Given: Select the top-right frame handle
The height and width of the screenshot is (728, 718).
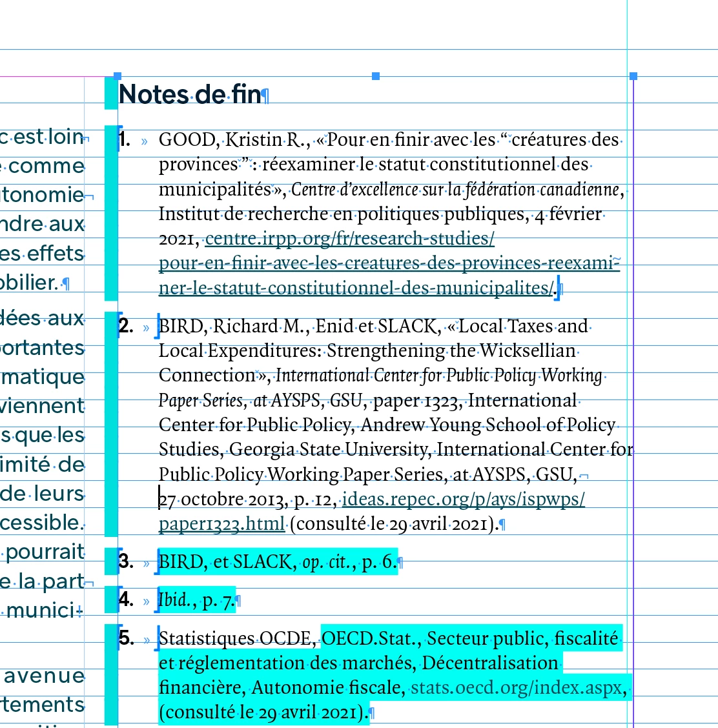Looking at the screenshot, I should pyautogui.click(x=633, y=76).
